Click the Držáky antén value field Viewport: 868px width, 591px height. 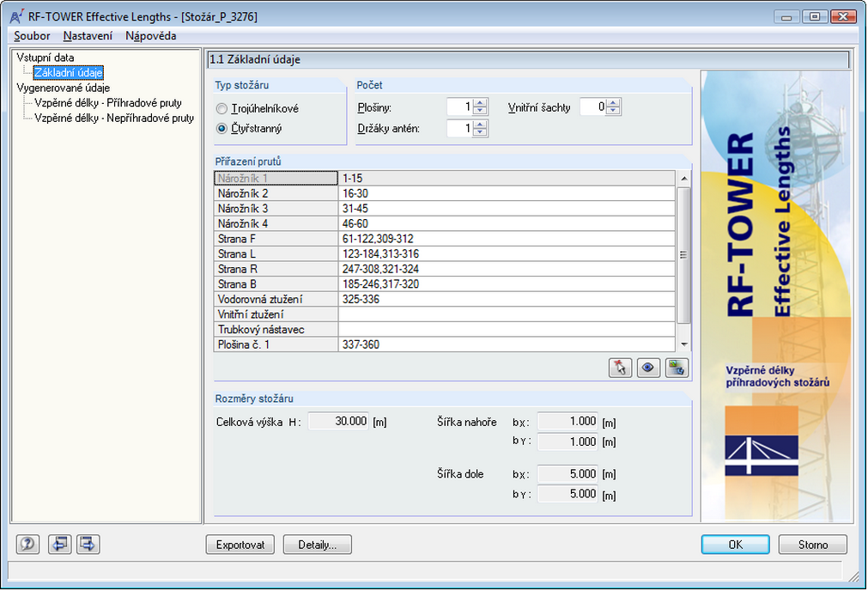pyautogui.click(x=460, y=129)
